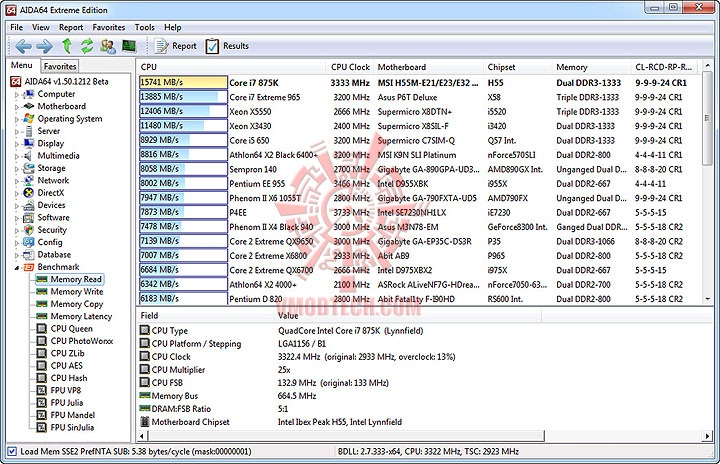Switch to the Favorites tab
Screen dimensions: 720x464
[x=60, y=66]
